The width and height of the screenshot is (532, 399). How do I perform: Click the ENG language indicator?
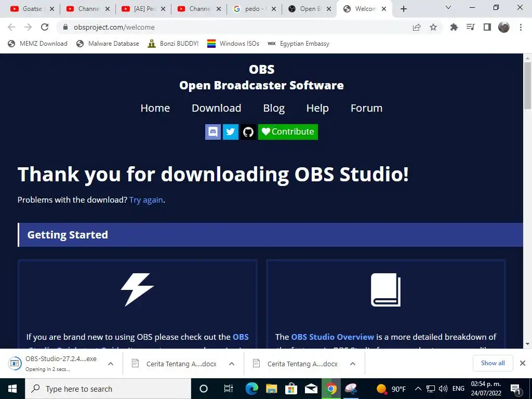(x=458, y=389)
